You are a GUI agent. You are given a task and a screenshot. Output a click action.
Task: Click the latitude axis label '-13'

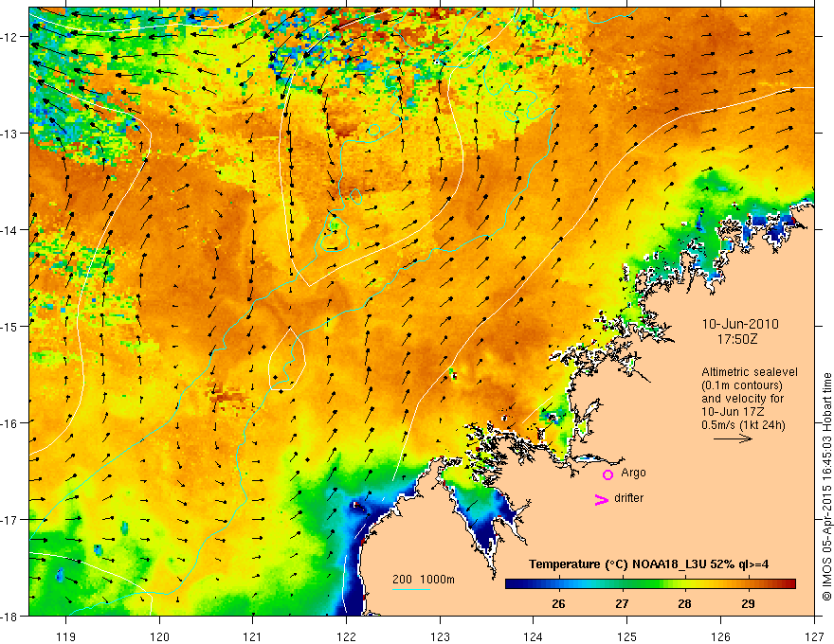click(x=10, y=134)
